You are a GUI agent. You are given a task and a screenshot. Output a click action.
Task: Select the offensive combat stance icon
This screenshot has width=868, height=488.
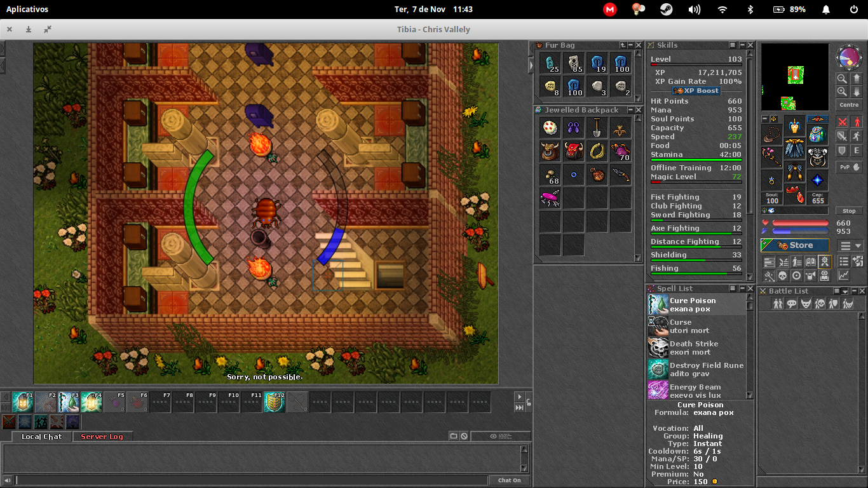pyautogui.click(x=841, y=121)
